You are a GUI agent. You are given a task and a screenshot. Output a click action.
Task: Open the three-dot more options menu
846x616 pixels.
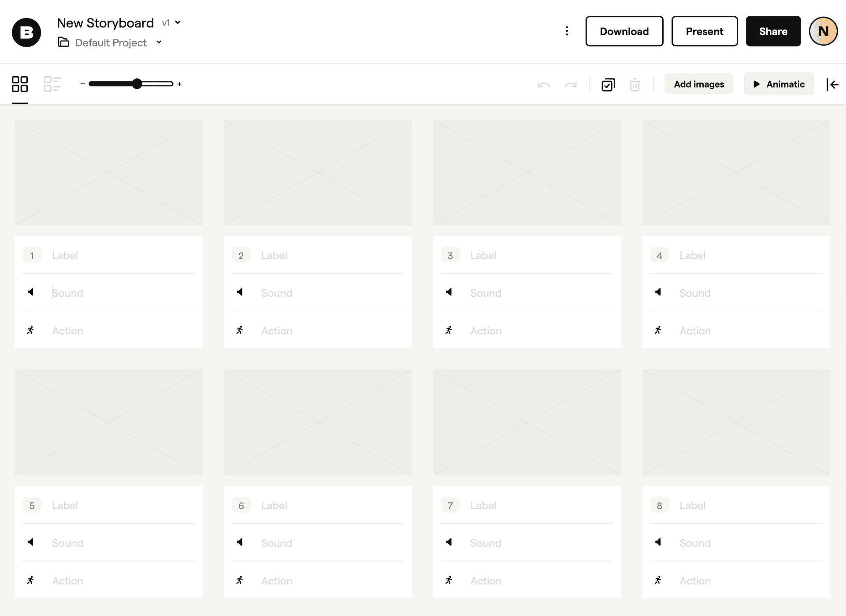(567, 31)
